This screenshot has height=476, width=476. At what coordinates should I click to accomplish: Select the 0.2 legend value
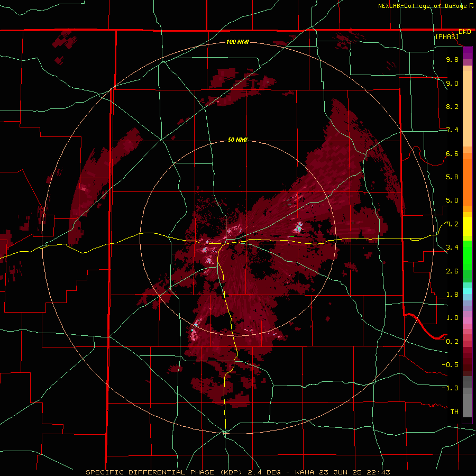(x=452, y=342)
